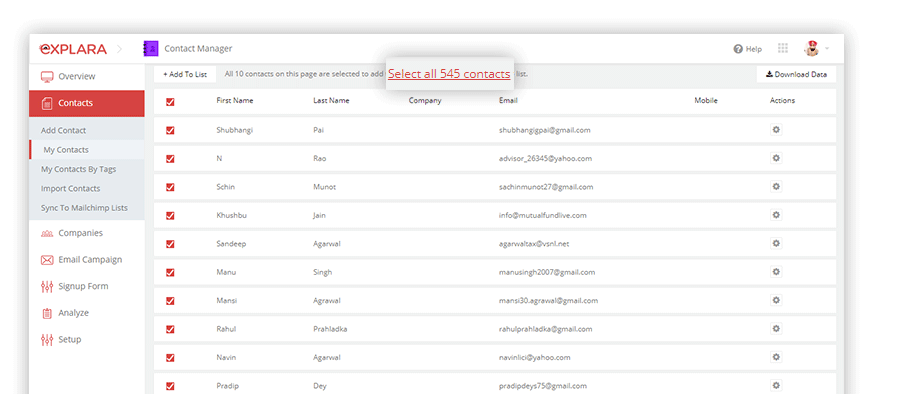Open the Companies sidebar section
The height and width of the screenshot is (405, 900).
click(87, 233)
